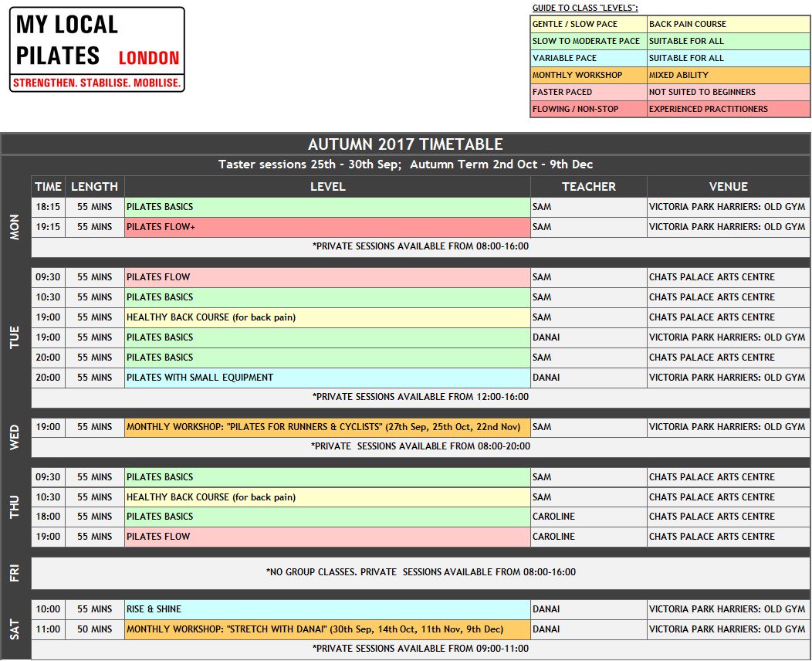The width and height of the screenshot is (812, 661).
Task: Click the '50 MINS' length cell
Action: [95, 630]
